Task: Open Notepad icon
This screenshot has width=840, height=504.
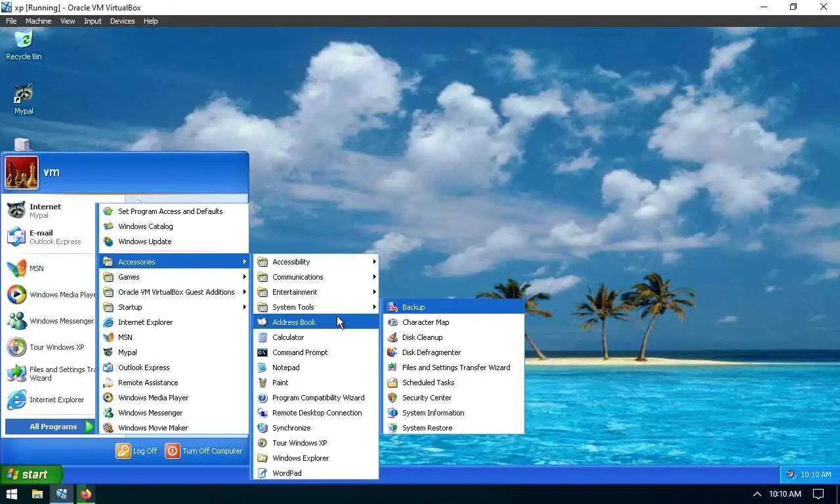Action: coord(262,367)
